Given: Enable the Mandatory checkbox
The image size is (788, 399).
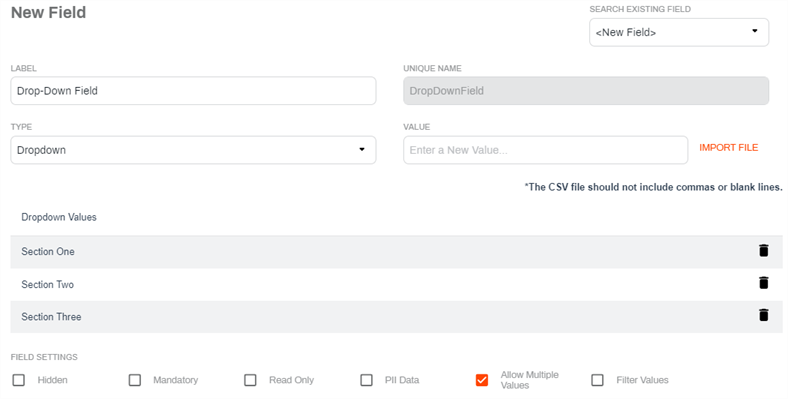Looking at the screenshot, I should tap(135, 380).
